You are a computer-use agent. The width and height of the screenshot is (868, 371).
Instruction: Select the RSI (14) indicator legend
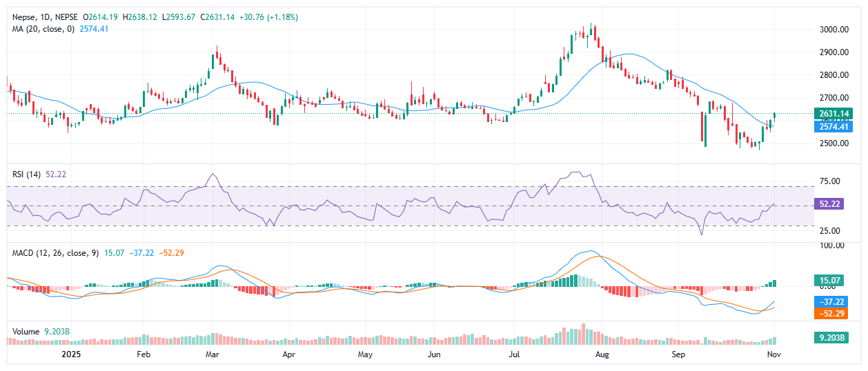[x=28, y=174]
